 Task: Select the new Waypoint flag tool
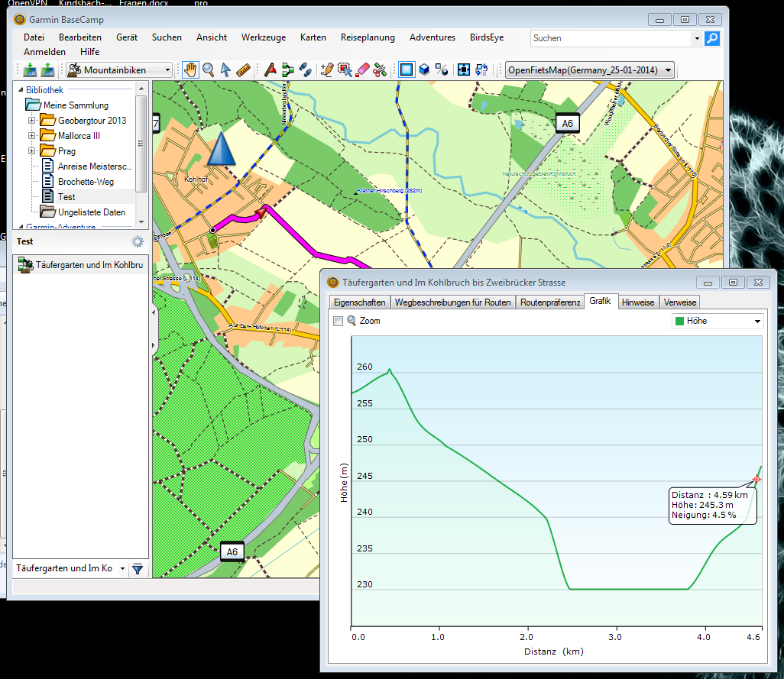click(271, 70)
